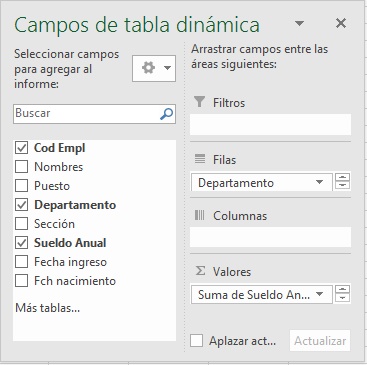Expand the Suma de Sueldo Anual dropdown

pos(319,294)
